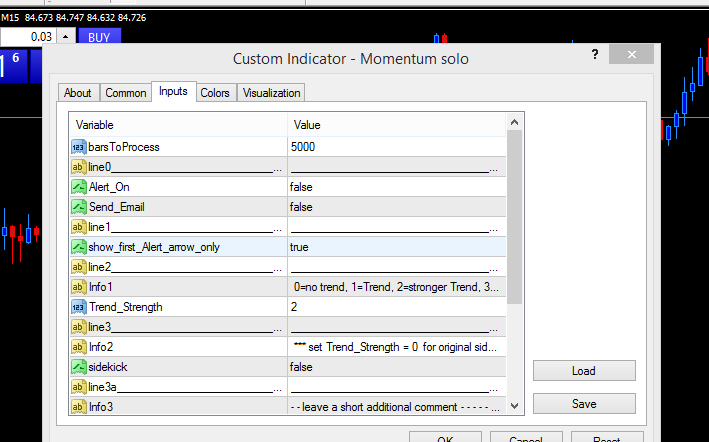The width and height of the screenshot is (709, 442).
Task: Select the Alert_On variable name
Action: point(109,187)
